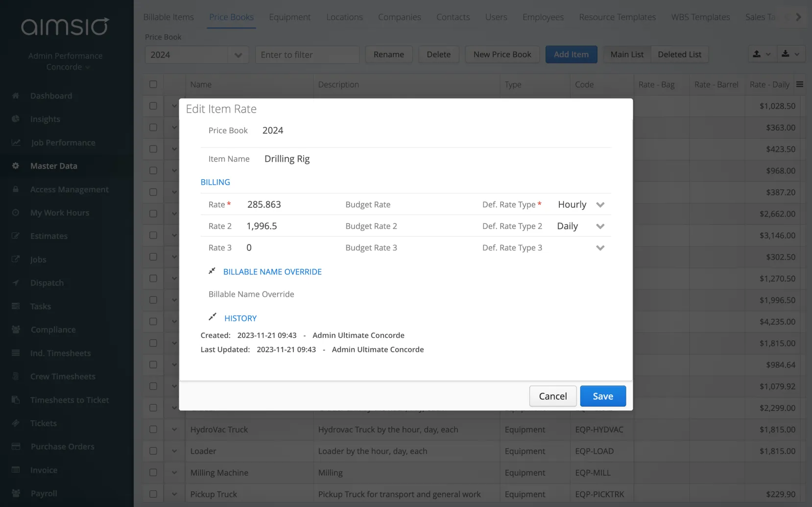
Task: Switch to the Companies tab
Action: tap(399, 17)
